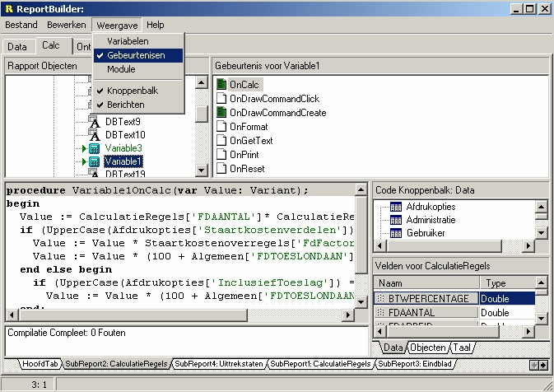Click the OnReset empty page icon
The image size is (554, 392).
221,169
